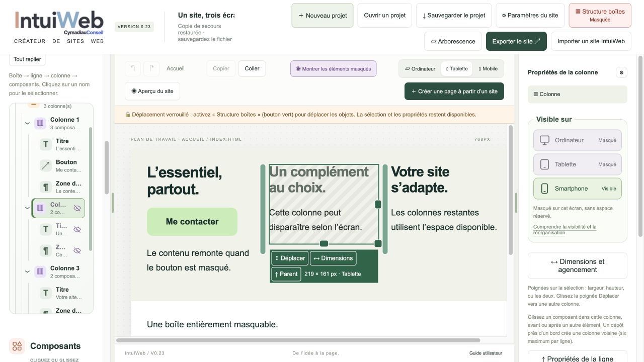Viewport: 644px width, 362px height.
Task: Collapse the selected hidden column in the tree
Action: coord(27,208)
